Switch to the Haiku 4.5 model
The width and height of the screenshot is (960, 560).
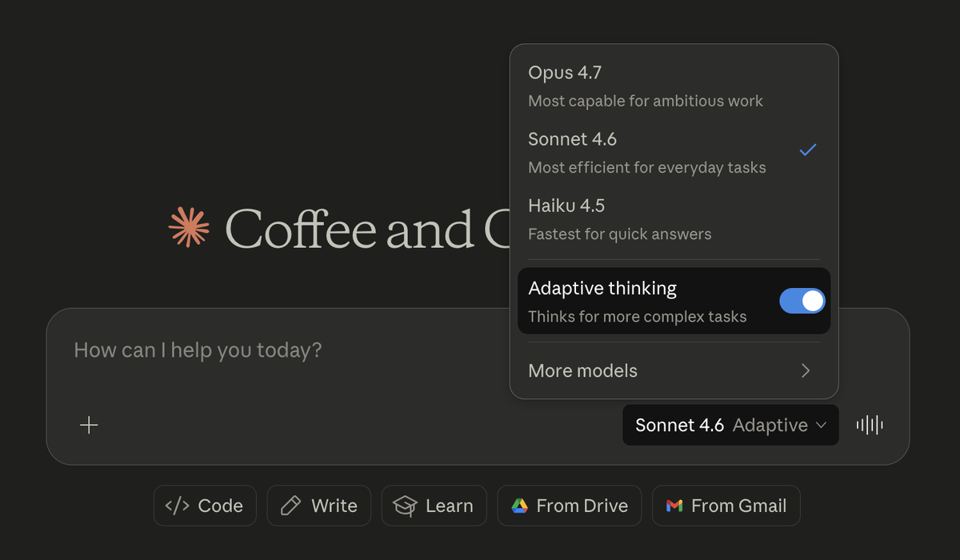pos(674,219)
